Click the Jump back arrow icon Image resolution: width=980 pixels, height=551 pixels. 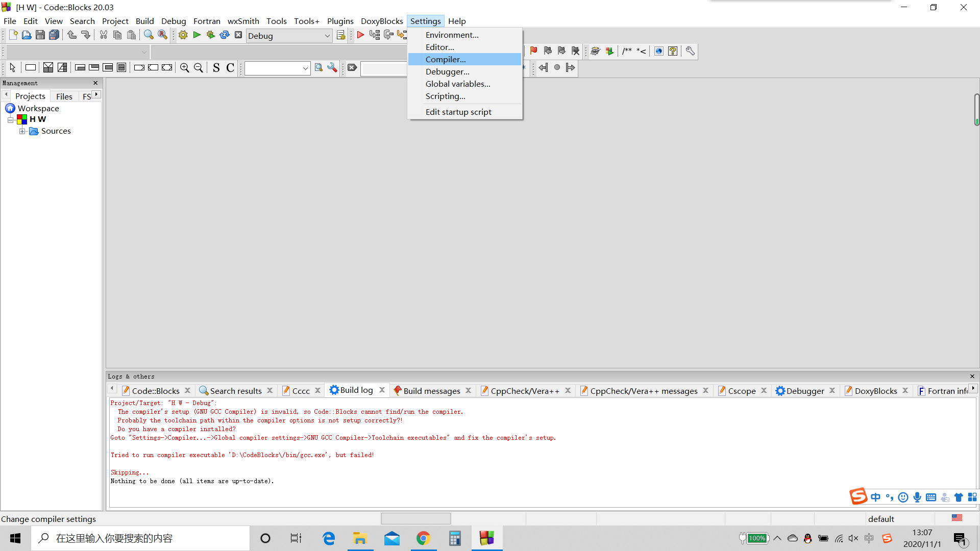pyautogui.click(x=543, y=67)
